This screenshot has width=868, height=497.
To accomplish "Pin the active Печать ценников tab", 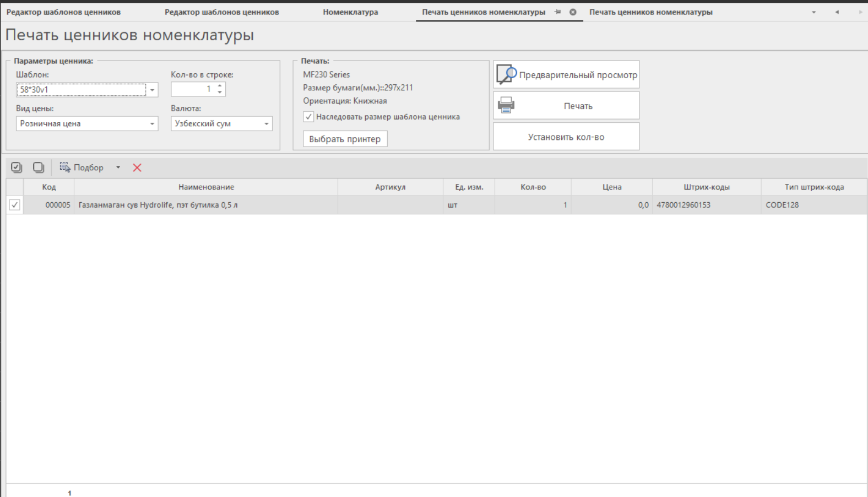I will [558, 12].
